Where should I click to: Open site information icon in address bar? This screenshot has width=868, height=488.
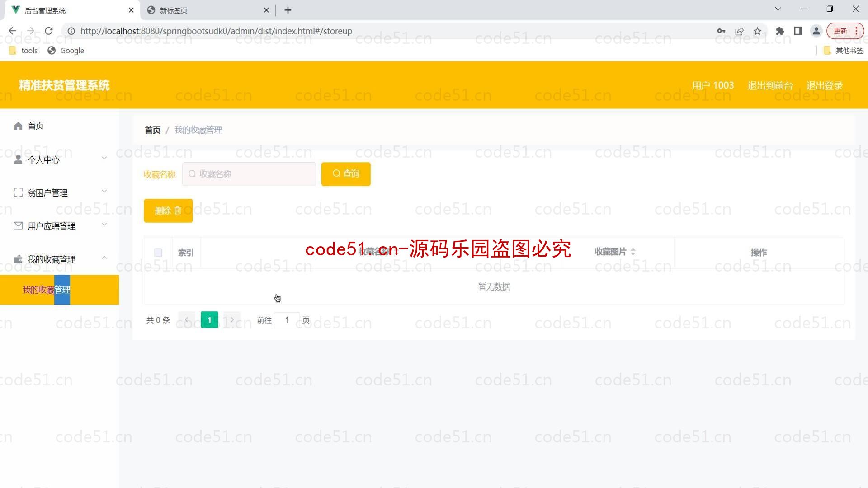pyautogui.click(x=71, y=31)
